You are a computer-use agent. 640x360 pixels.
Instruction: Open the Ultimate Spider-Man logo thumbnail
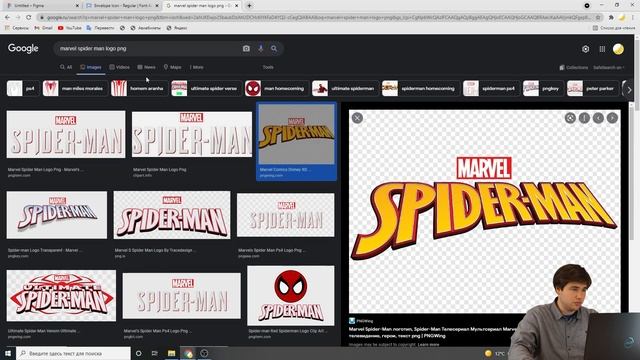(61, 296)
